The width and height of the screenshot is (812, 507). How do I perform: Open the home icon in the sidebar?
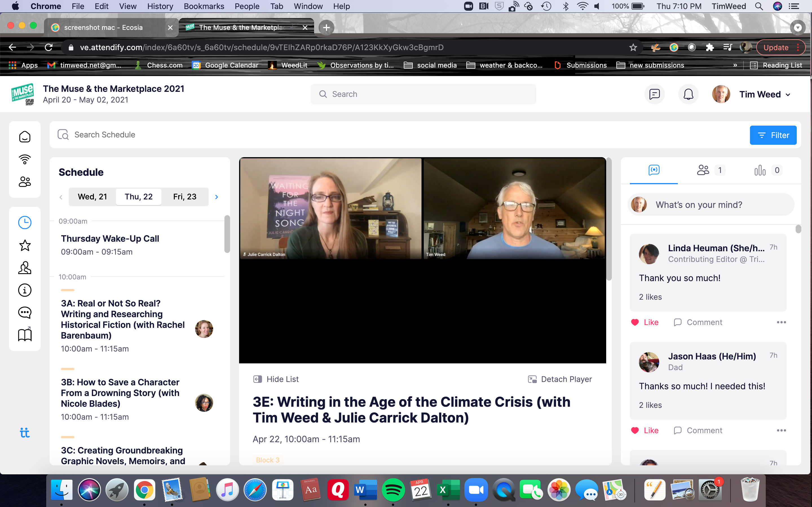[25, 137]
